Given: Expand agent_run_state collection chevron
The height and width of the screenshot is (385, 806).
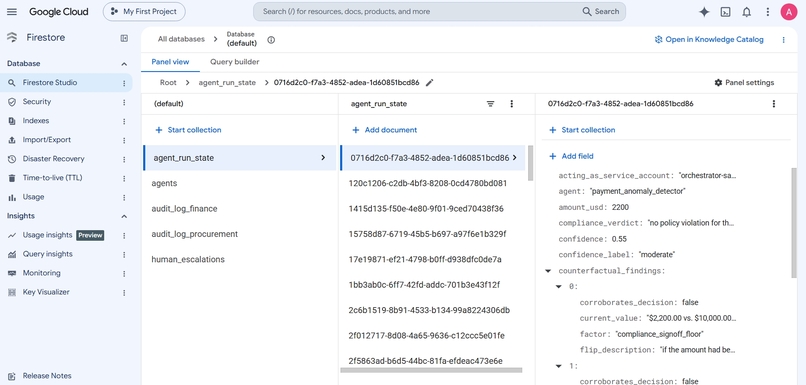Looking at the screenshot, I should 323,158.
